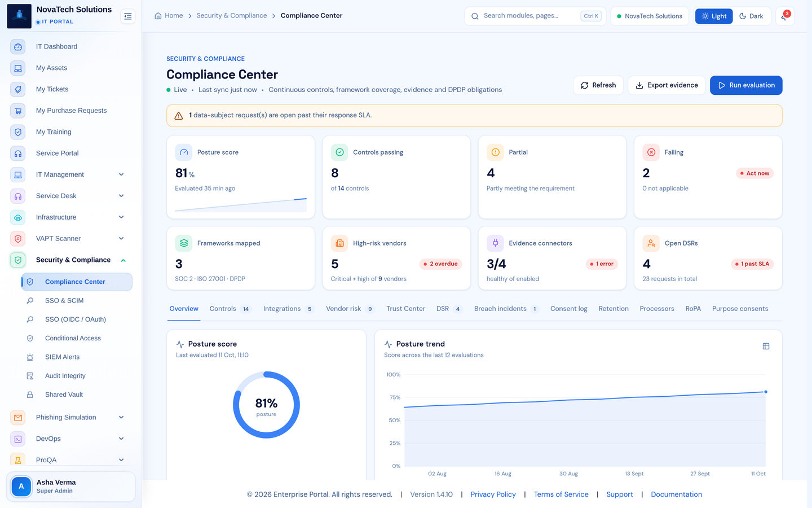The height and width of the screenshot is (508, 812).
Task: Open the Documentation footer link
Action: [x=676, y=494]
